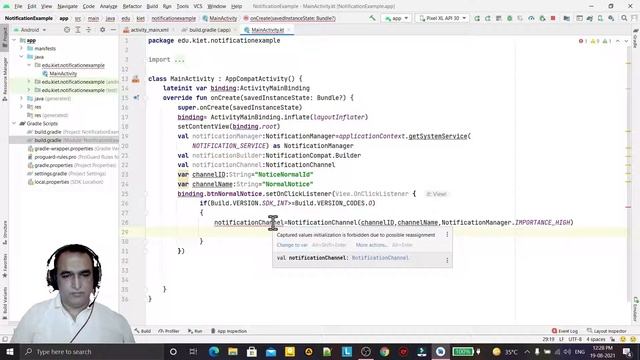Open Microsoft Edge from the taskbar
This screenshot has width=640, height=360.
pyautogui.click(x=214, y=351)
